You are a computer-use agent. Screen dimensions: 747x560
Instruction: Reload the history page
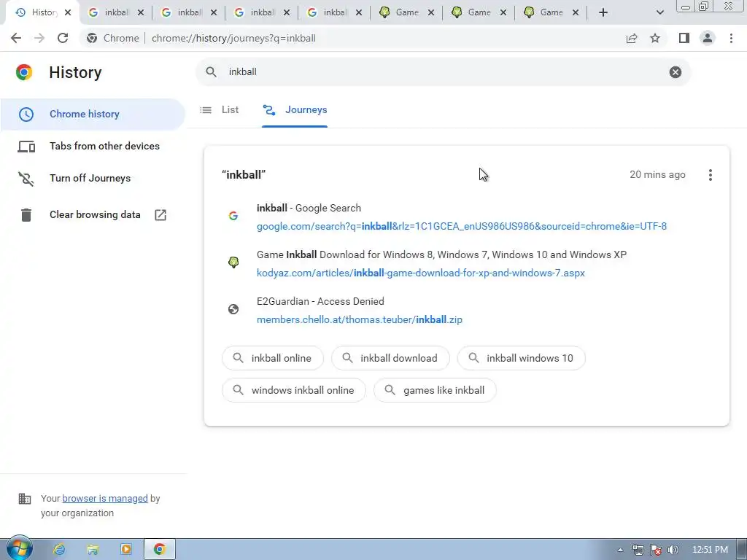pyautogui.click(x=63, y=38)
